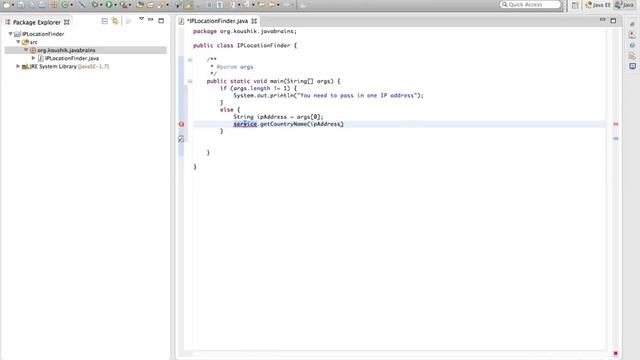Collapse the src folder node
This screenshot has height=360, width=640.
(x=18, y=42)
